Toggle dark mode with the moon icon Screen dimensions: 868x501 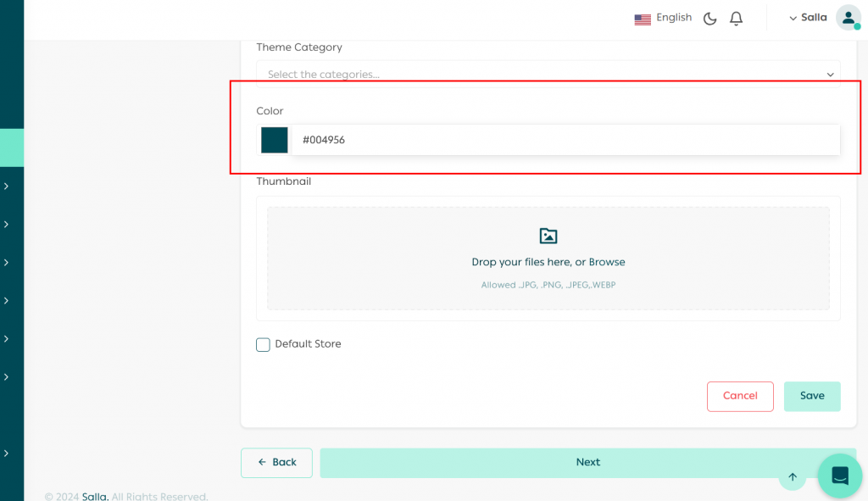tap(710, 19)
